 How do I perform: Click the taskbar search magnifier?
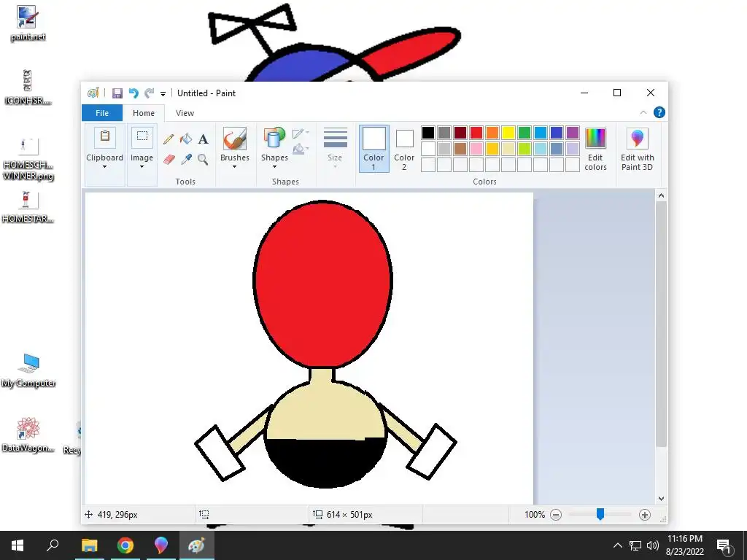tap(53, 545)
